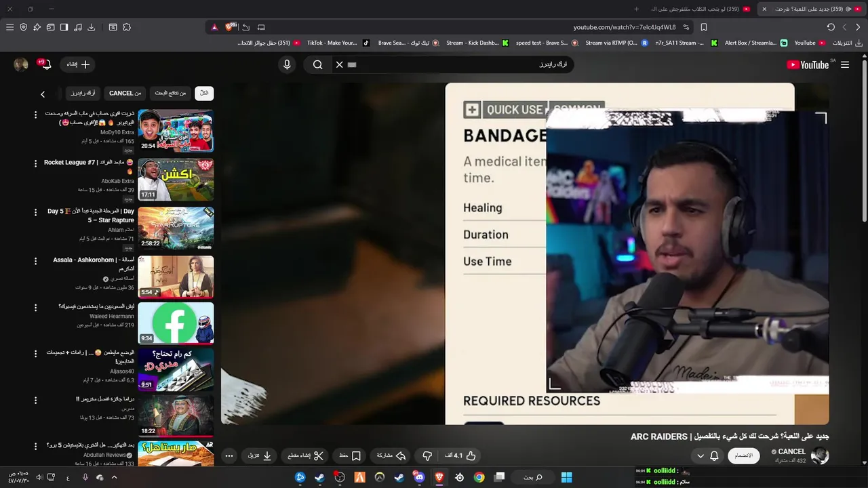868x488 pixels.
Task: Click the Create clip scissors button
Action: [305, 455]
